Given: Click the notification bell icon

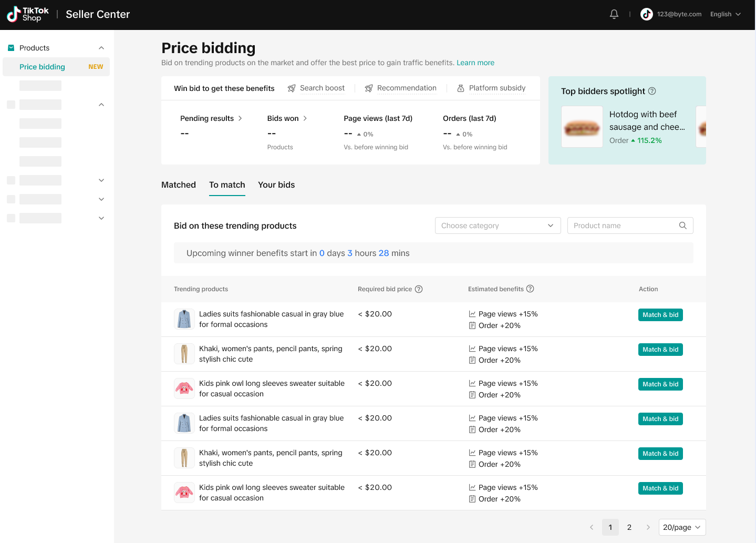Looking at the screenshot, I should (614, 14).
